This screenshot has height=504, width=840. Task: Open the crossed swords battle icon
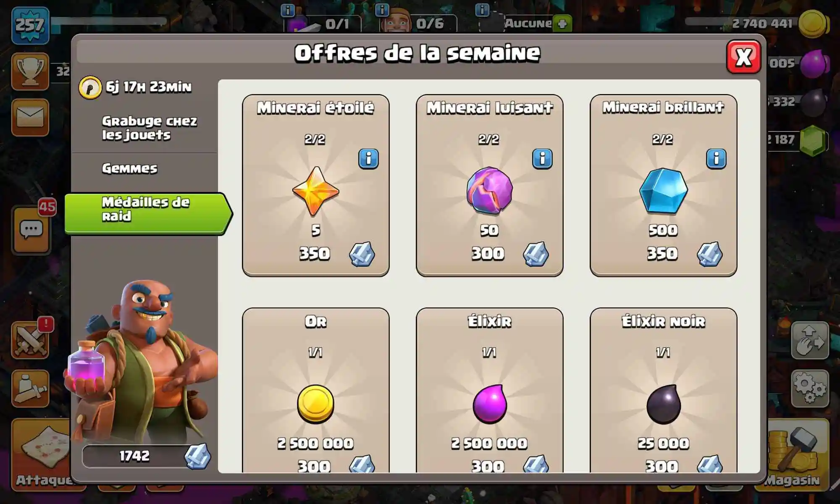coord(30,341)
